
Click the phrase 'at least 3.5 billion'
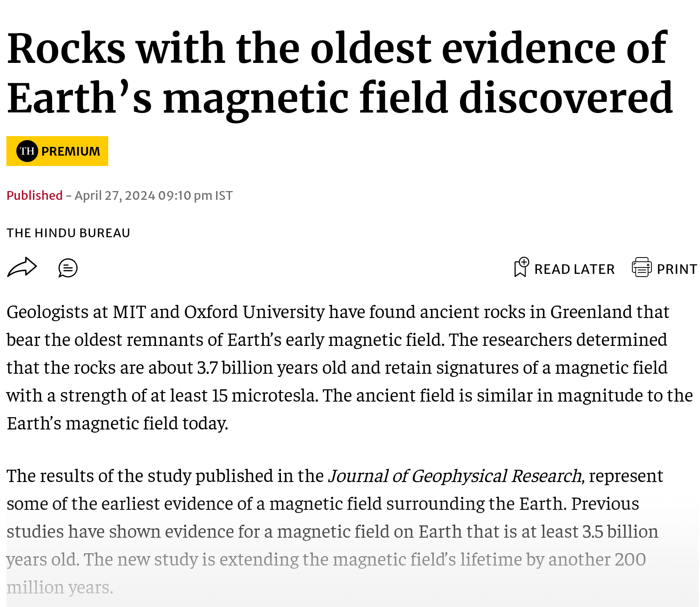pyautogui.click(x=590, y=532)
